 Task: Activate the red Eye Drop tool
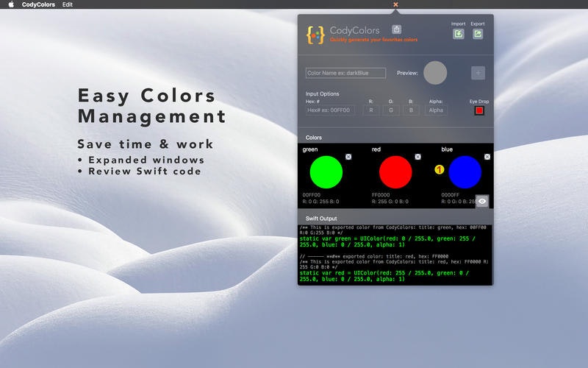coord(479,110)
